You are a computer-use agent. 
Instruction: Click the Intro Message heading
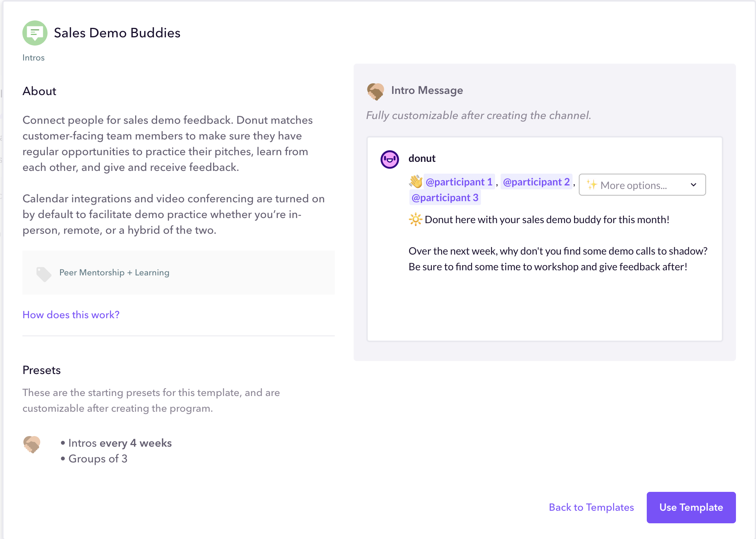point(427,90)
